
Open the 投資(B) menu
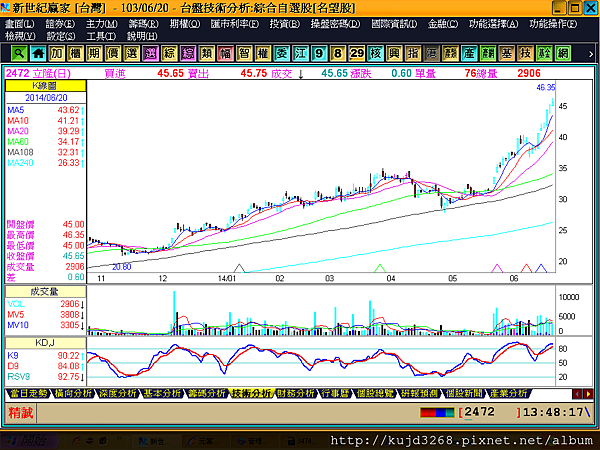(285, 24)
